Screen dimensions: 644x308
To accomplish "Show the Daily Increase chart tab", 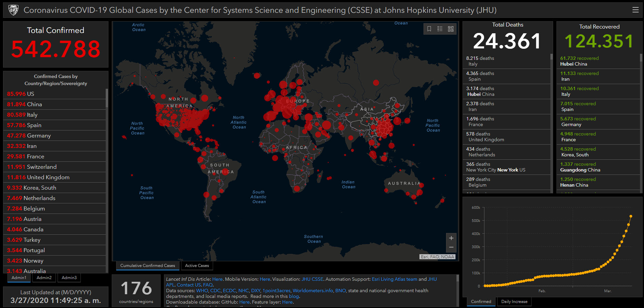I will [x=514, y=302].
